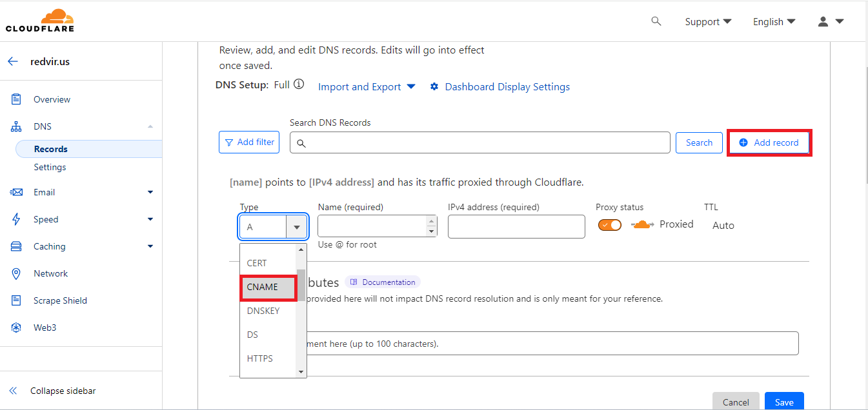Viewport: 868px width, 410px height.
Task: Save the new DNS record
Action: coord(783,401)
